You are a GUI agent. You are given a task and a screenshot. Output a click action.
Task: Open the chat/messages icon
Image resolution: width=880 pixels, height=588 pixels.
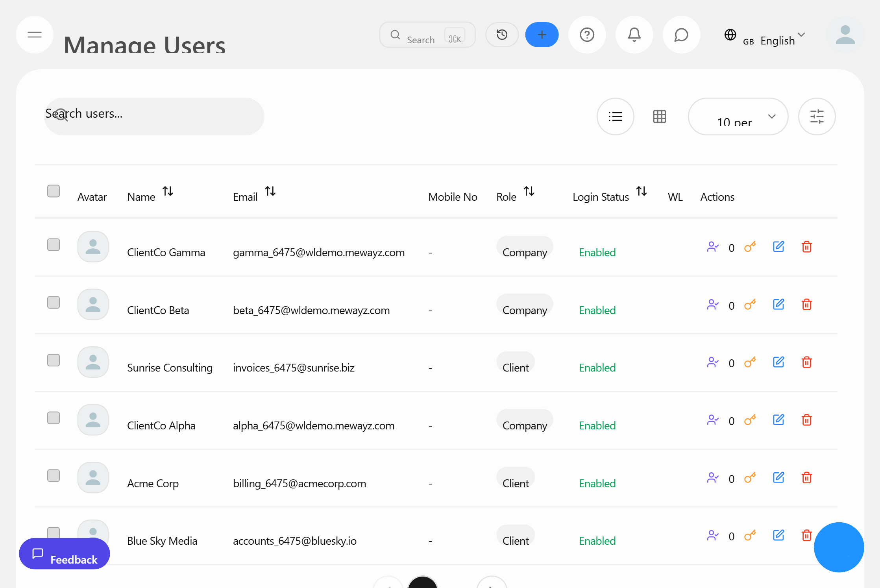point(681,35)
